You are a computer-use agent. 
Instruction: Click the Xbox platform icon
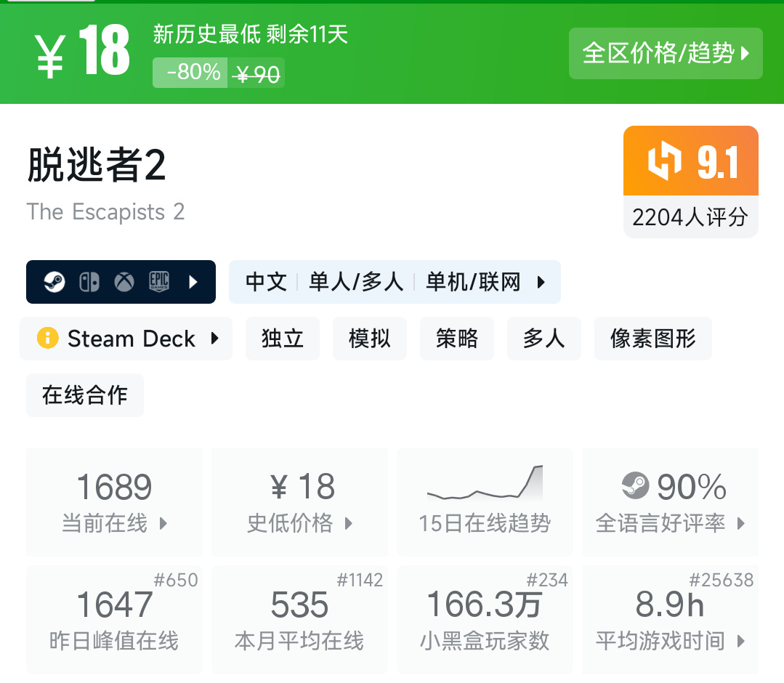tap(124, 282)
